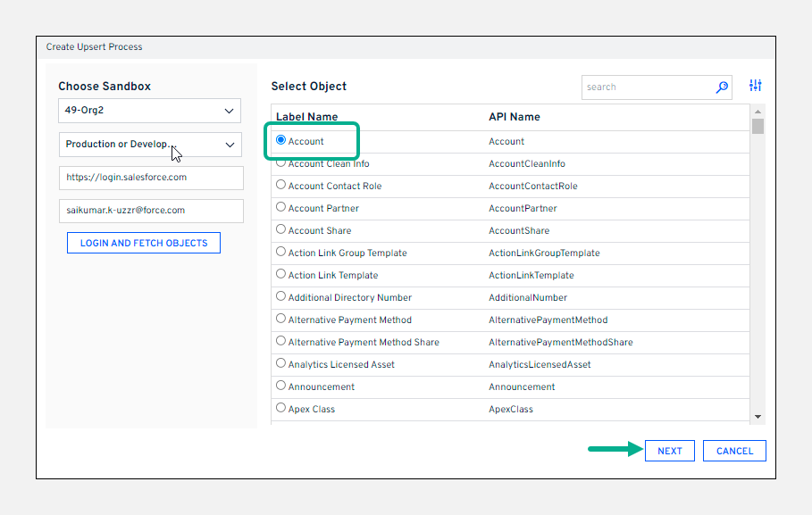Click the search magnifier icon

[x=721, y=87]
